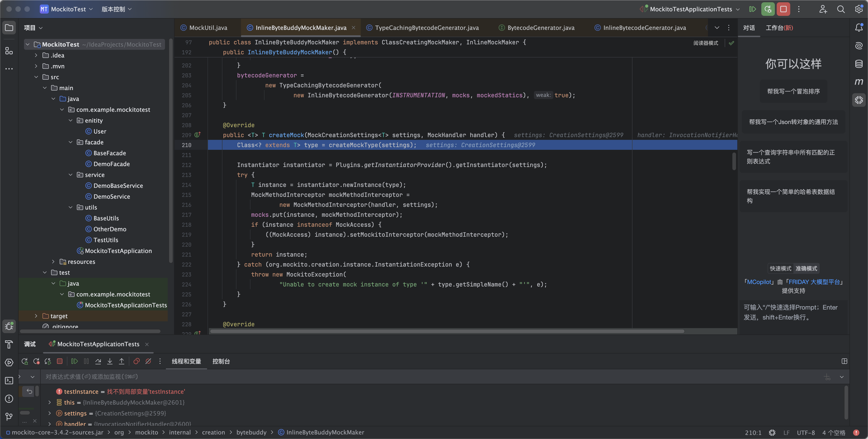
Task: Click prompt 帮我写一个Json转对象的通用方法
Action: (793, 122)
